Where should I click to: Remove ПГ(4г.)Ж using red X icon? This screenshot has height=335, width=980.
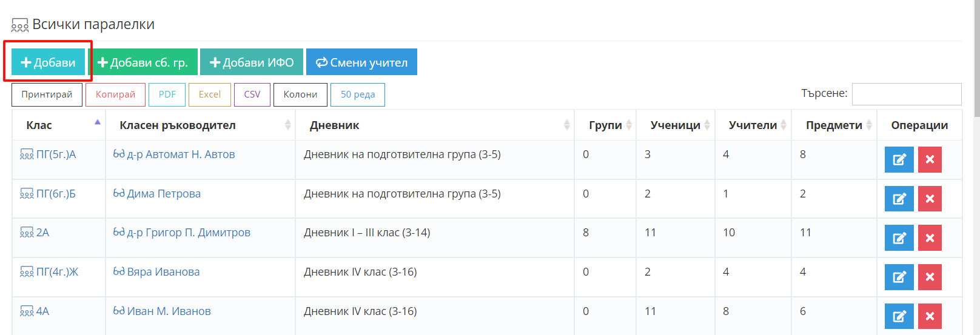(930, 277)
